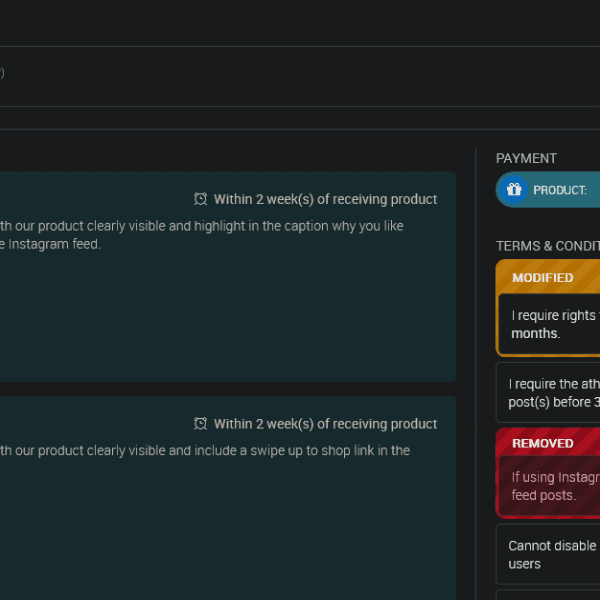This screenshot has height=600, width=600.
Task: Select the term starting 'I require the ath'
Action: (552, 392)
